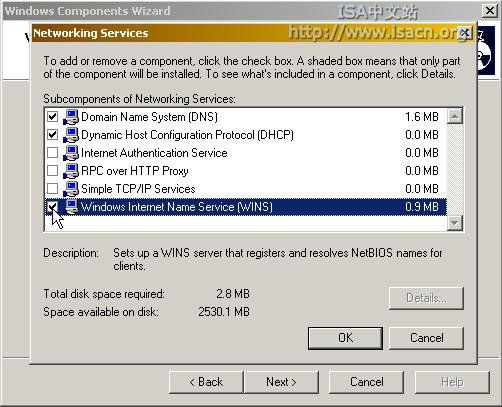Screen dimensions: 502x407
Task: Click the DHCP component computer icon
Action: tap(71, 135)
